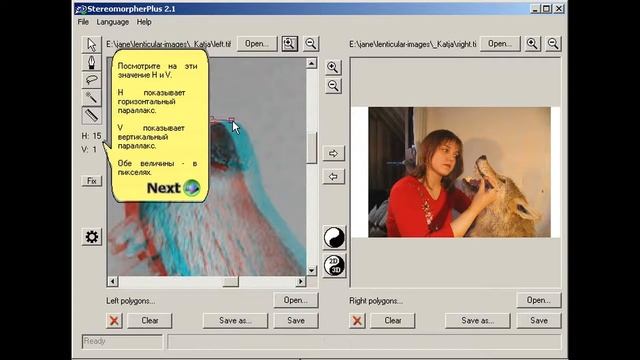Click the right image file path
This screenshot has width=640, height=360.
(413, 44)
